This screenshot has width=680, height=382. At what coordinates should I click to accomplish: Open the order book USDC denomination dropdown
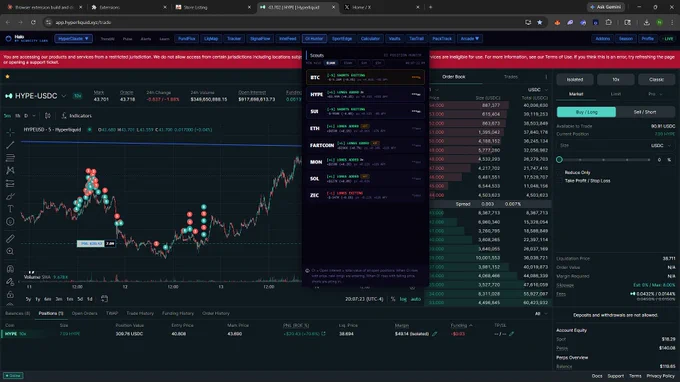click(538, 90)
